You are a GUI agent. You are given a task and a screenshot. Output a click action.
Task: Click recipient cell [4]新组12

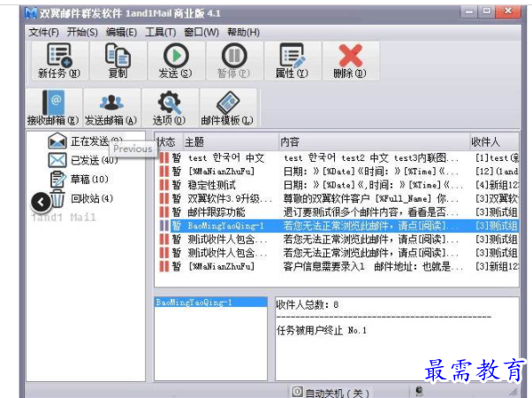[x=497, y=185]
